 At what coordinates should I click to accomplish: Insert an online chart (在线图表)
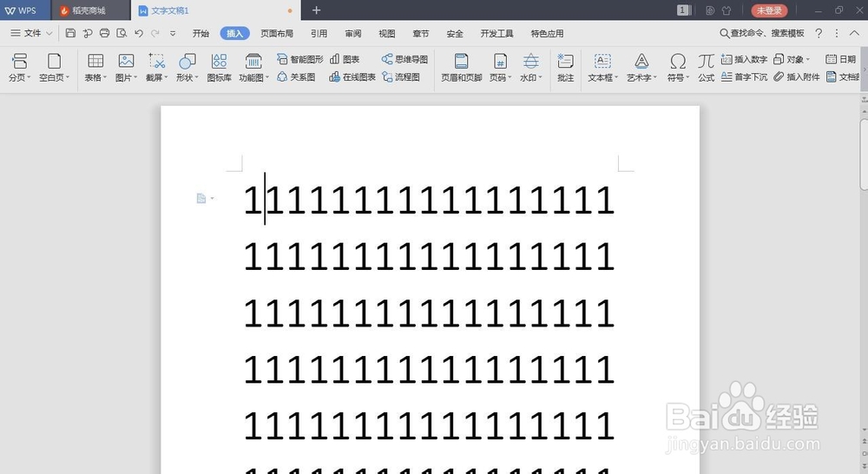(x=352, y=77)
